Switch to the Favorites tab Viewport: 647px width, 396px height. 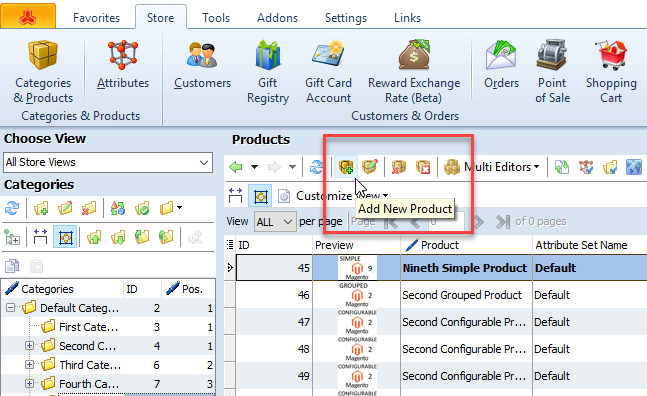click(x=96, y=18)
